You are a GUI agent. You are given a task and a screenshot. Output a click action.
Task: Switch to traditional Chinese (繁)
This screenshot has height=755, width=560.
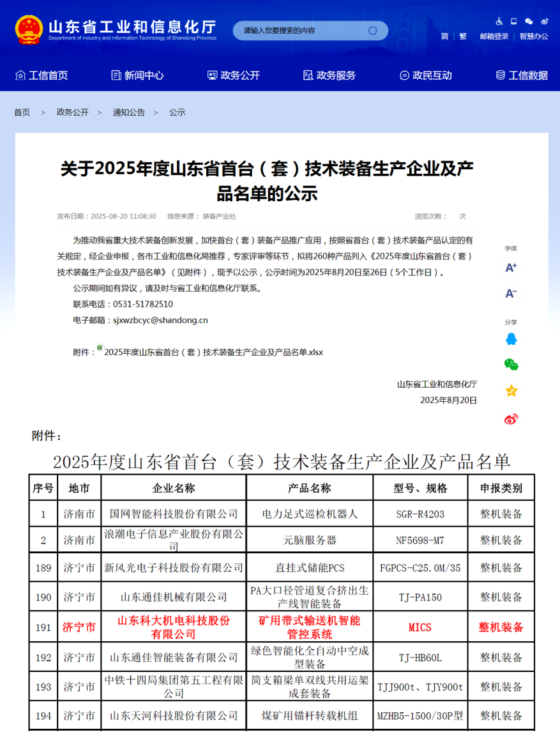point(463,36)
